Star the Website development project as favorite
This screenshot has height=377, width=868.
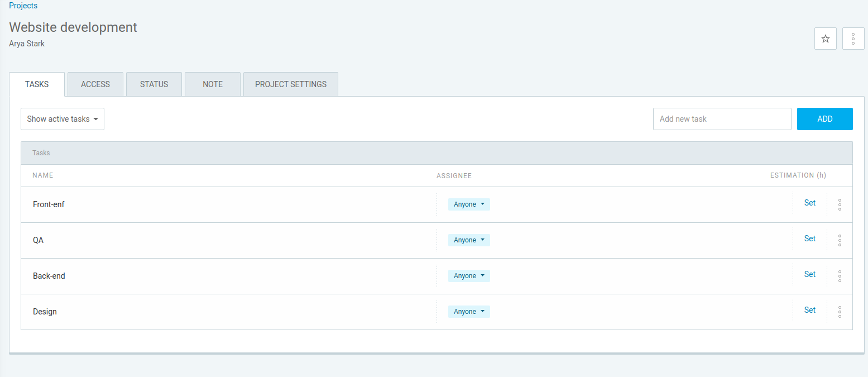click(x=826, y=39)
